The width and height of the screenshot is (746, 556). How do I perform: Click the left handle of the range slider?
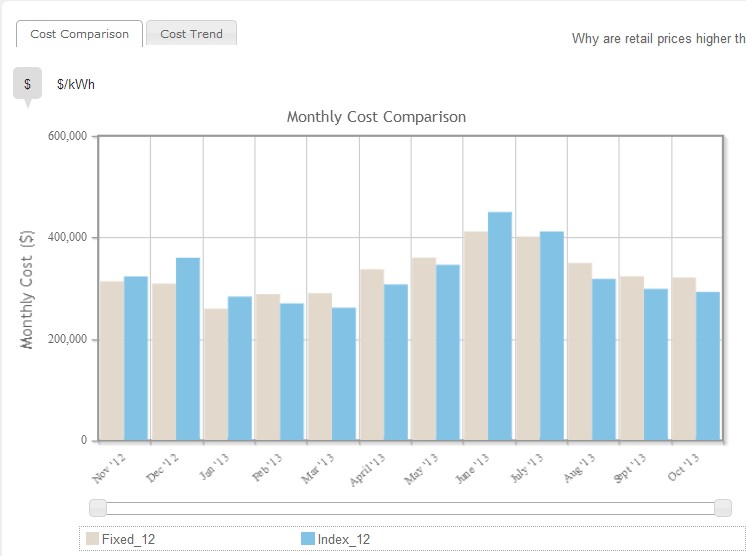point(98,508)
